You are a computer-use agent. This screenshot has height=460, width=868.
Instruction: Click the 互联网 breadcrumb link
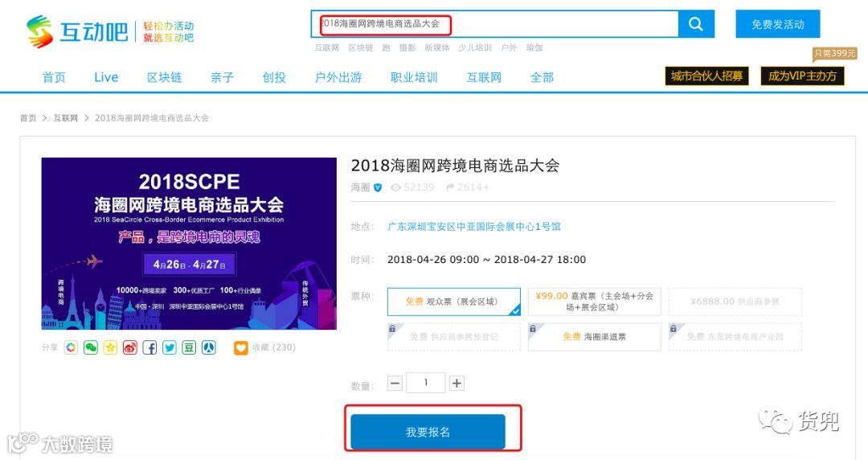65,118
